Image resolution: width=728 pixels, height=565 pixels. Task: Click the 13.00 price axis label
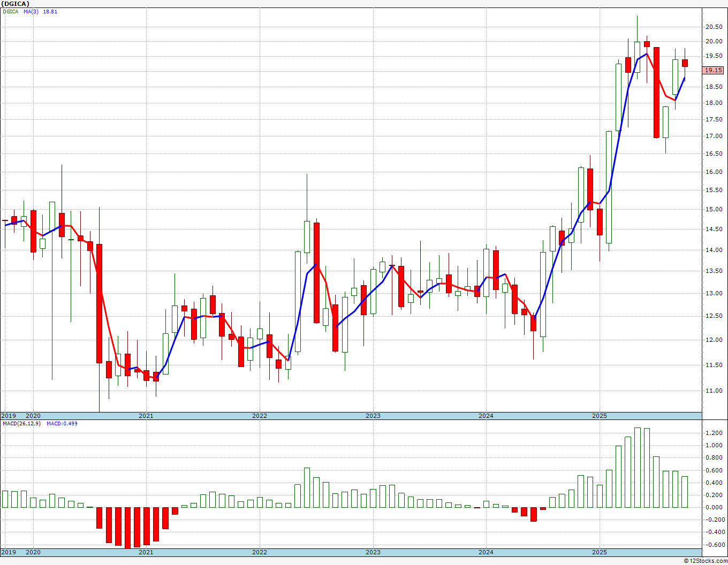click(x=714, y=294)
